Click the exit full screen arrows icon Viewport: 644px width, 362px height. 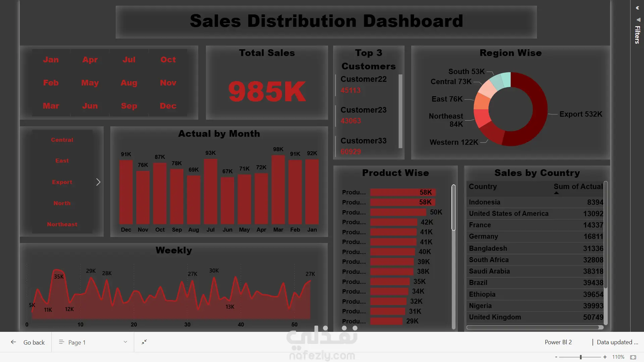[x=144, y=342]
